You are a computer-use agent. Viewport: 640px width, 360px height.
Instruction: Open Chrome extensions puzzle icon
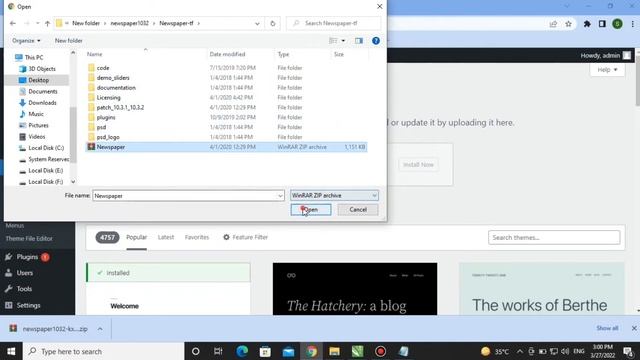(587, 24)
